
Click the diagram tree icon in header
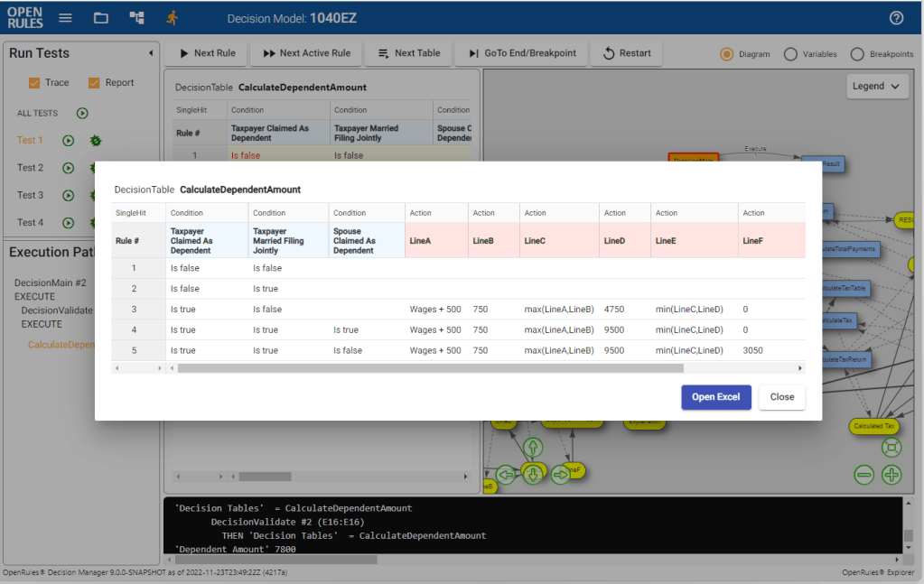pos(136,18)
